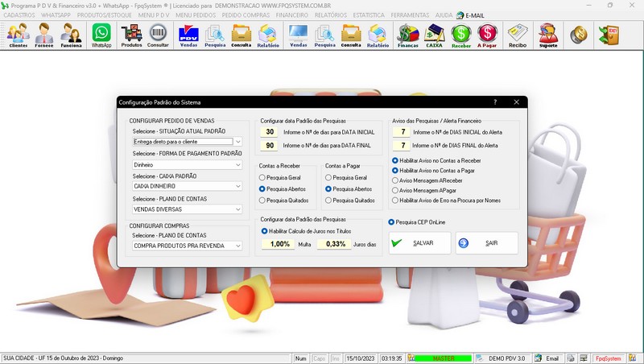
Task: Expand the Compra Produtos Pra Revenda dropdown
Action: click(x=237, y=246)
